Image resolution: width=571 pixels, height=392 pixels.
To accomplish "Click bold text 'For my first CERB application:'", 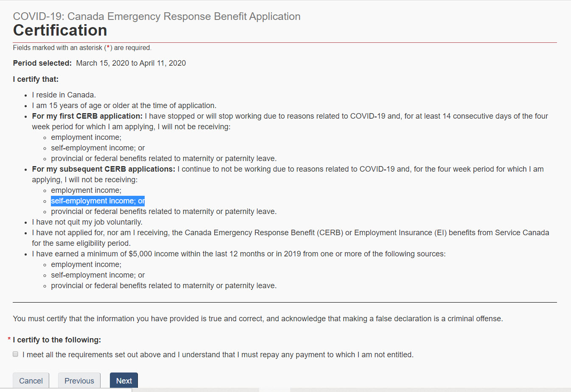I will (87, 116).
